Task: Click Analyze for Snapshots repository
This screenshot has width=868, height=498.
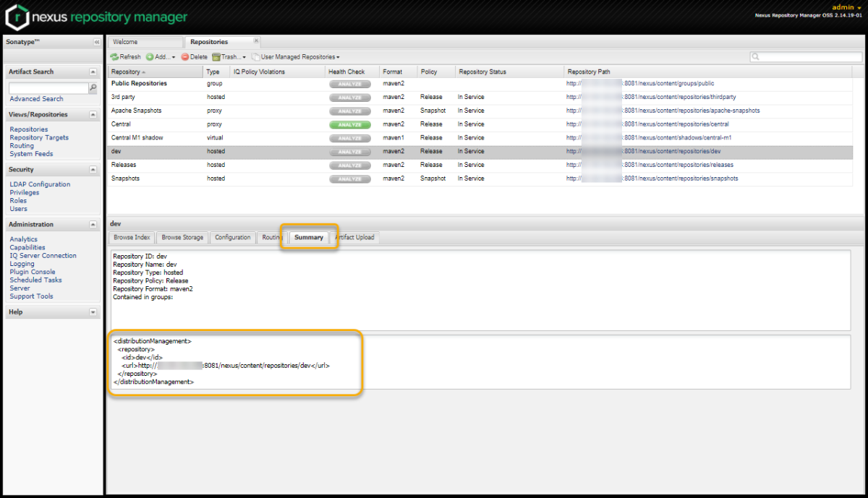Action: [350, 179]
